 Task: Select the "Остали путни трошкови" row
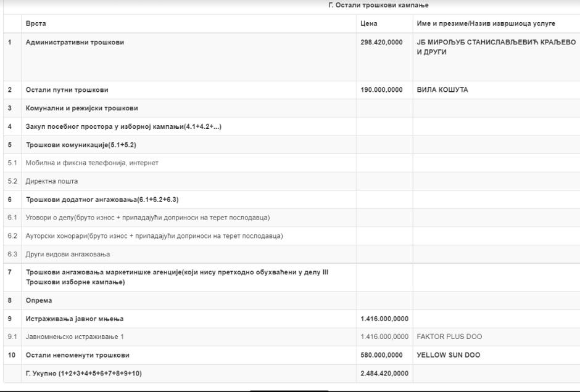click(x=67, y=90)
